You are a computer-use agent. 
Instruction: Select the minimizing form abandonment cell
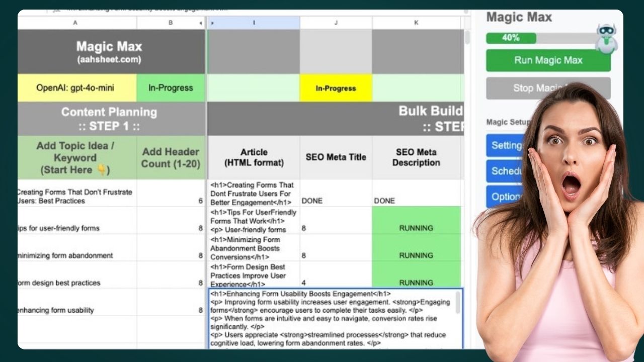coord(77,247)
